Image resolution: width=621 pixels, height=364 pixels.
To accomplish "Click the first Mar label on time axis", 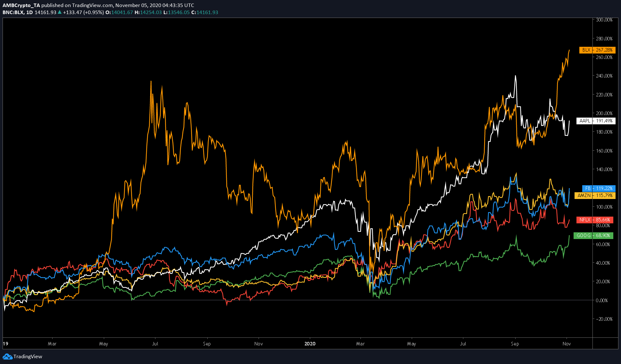I will click(52, 344).
